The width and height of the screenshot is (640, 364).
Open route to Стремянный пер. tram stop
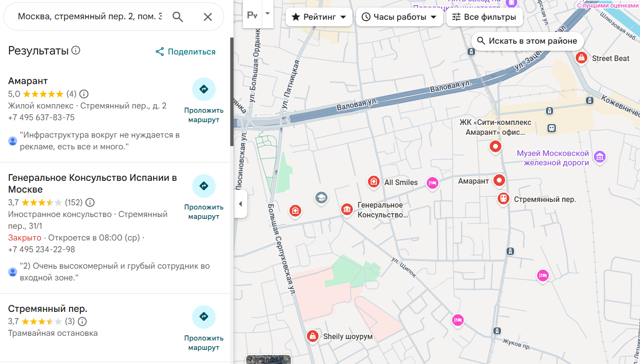(x=203, y=317)
